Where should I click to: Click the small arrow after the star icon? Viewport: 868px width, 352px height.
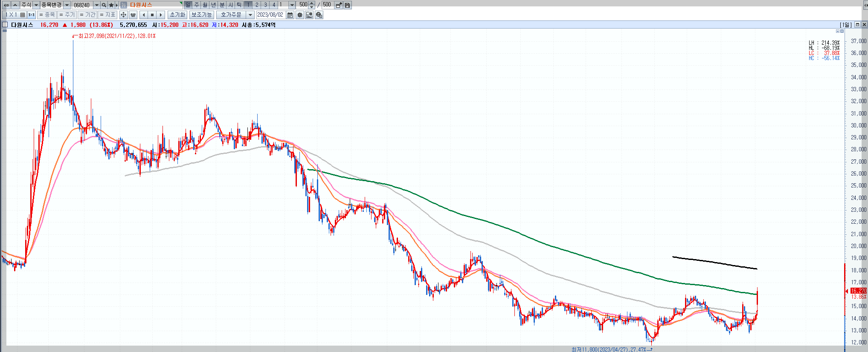point(116,5)
